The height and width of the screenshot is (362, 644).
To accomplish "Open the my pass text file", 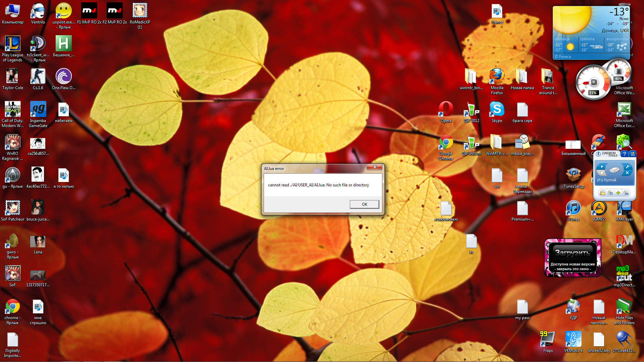I will [522, 309].
